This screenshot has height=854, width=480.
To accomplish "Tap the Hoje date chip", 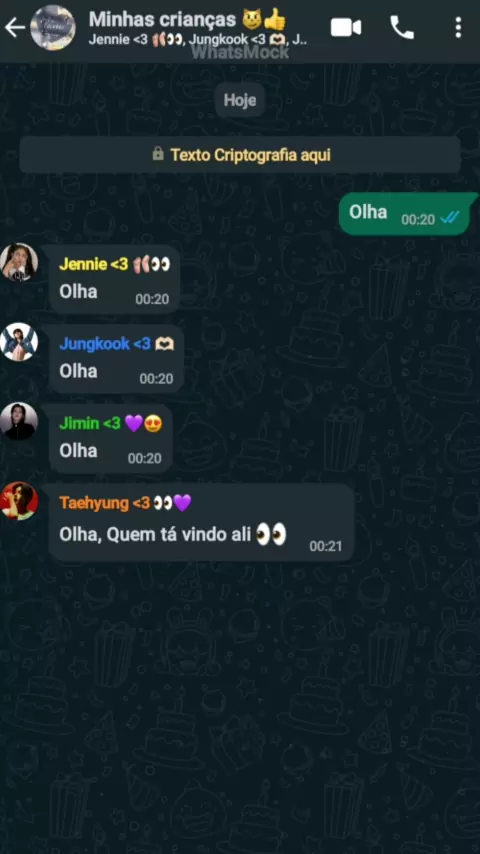I will tap(240, 100).
